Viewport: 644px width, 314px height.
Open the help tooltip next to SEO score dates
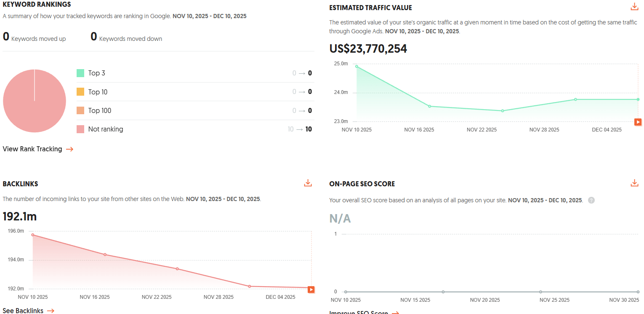click(x=591, y=200)
